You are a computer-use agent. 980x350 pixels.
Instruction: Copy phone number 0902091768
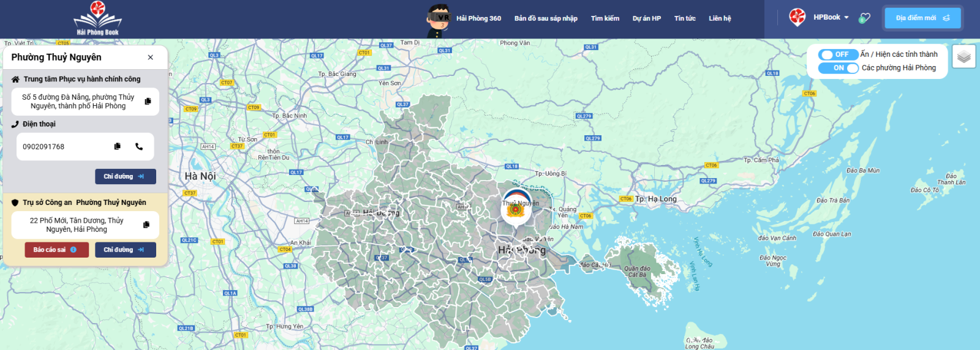118,146
